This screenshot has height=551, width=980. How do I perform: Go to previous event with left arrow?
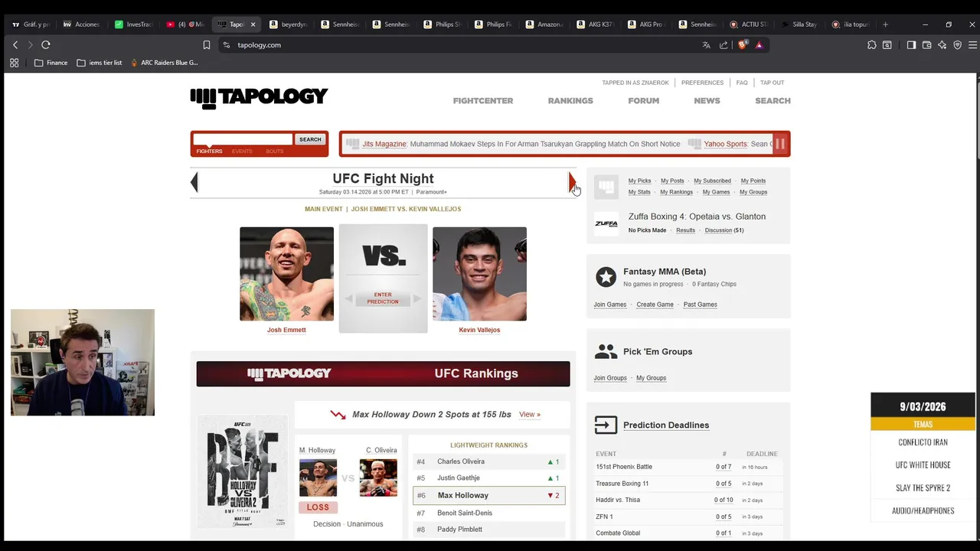pos(194,182)
